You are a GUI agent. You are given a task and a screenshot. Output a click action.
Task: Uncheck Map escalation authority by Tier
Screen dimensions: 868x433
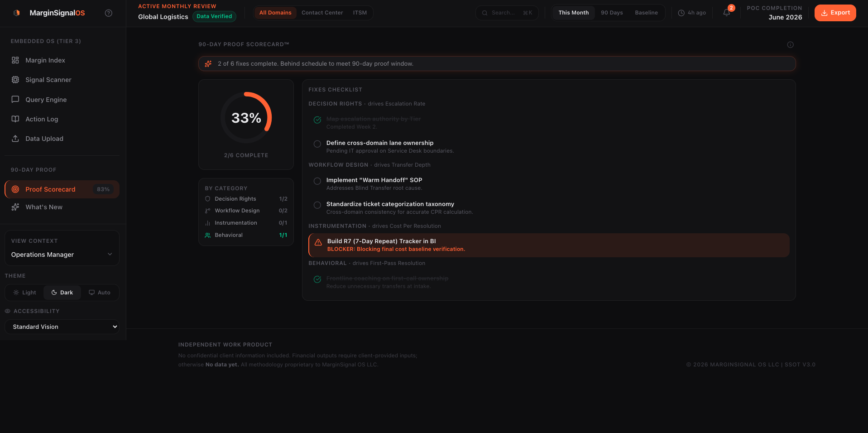pos(317,120)
